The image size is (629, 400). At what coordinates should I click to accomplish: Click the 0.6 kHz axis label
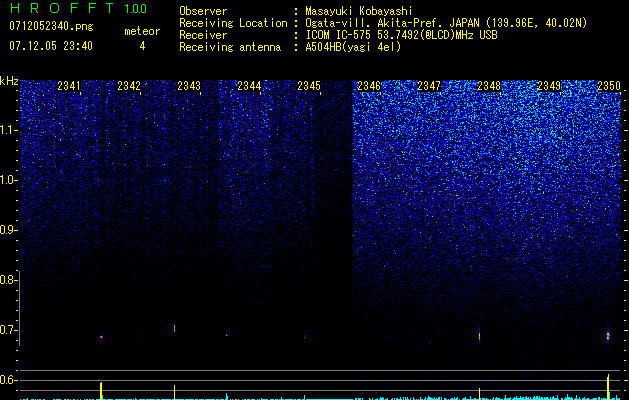coord(8,380)
